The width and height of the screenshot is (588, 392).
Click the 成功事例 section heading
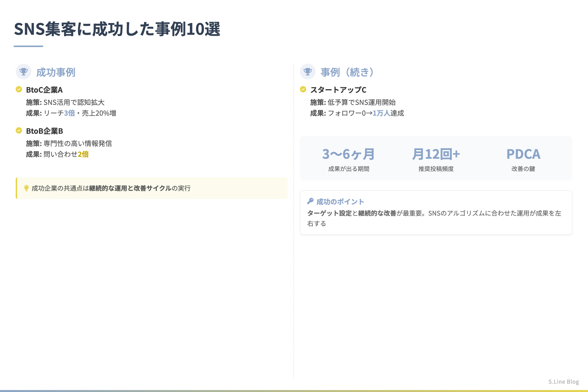pos(56,72)
